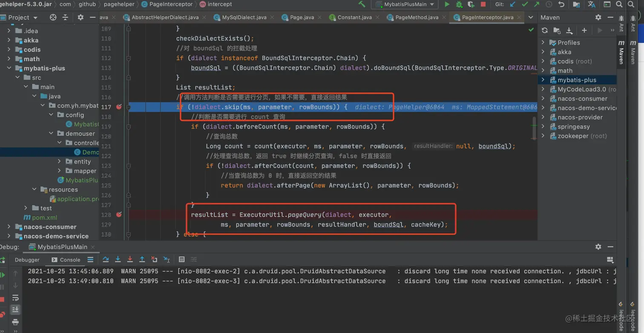644x333 pixels.
Task: Click the Git push arrow
Action: pos(537,4)
